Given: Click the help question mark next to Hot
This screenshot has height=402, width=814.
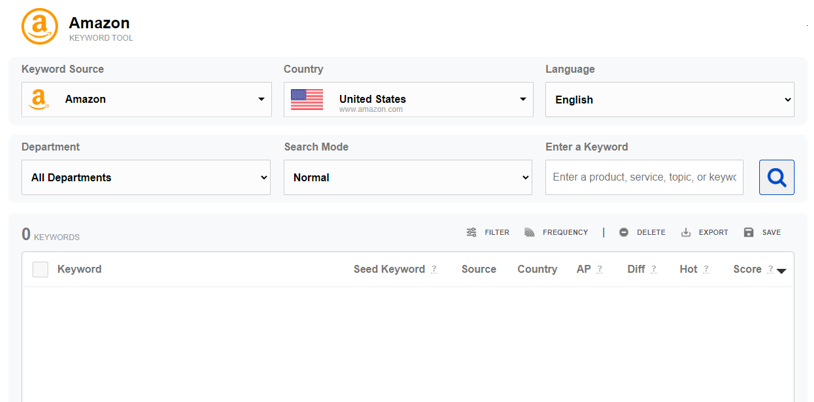Looking at the screenshot, I should point(706,269).
